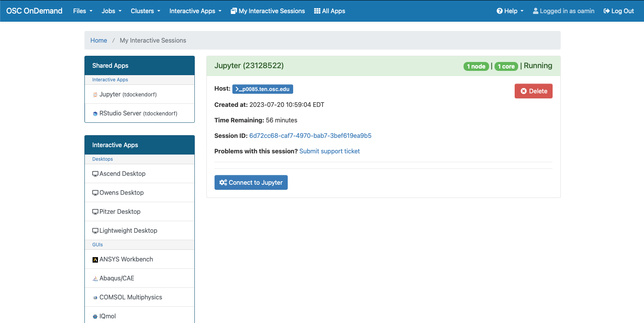Image resolution: width=644 pixels, height=323 pixels.
Task: Click Log Out in the navbar
Action: tap(619, 11)
